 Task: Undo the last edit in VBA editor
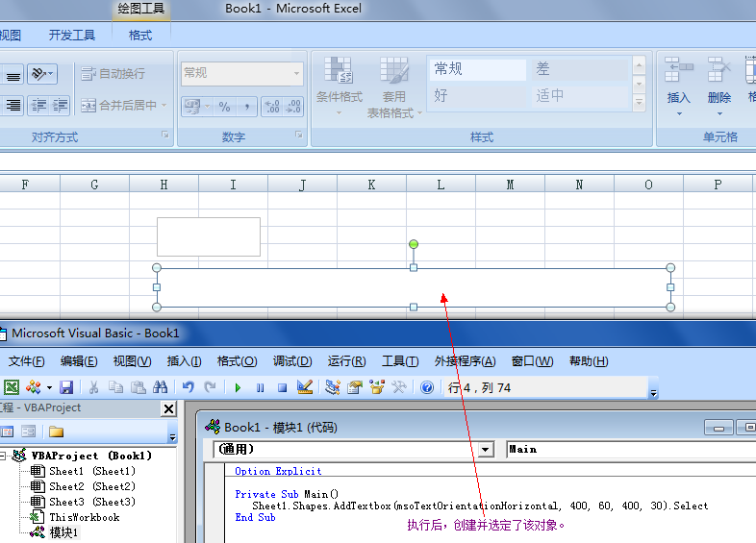click(188, 387)
